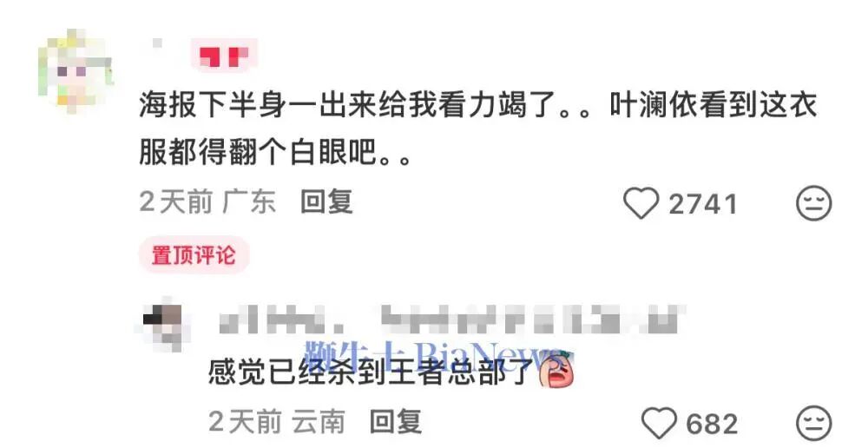Viewport: 868px width, 448px height.
Task: Tap the 682 like count
Action: [x=712, y=425]
